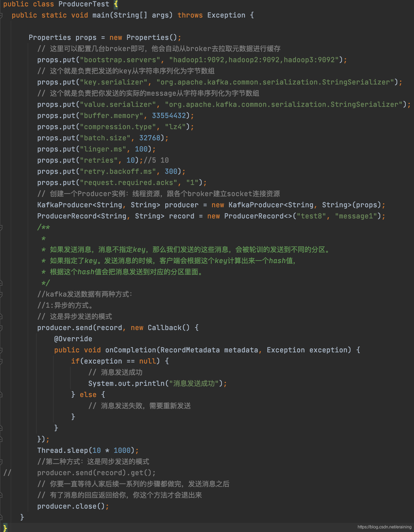Click the comment beginning '// 这里可以配置几台broker'
Image resolution: width=414 pixels, height=532 pixels.
(x=159, y=49)
